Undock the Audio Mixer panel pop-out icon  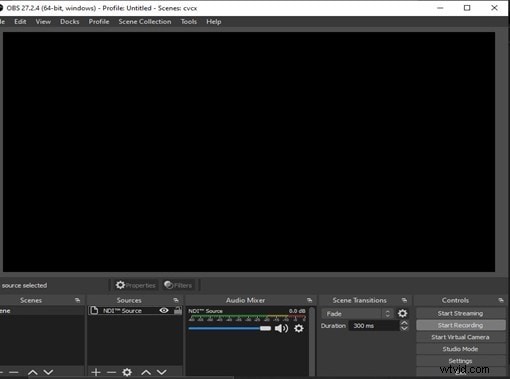pyautogui.click(x=309, y=300)
